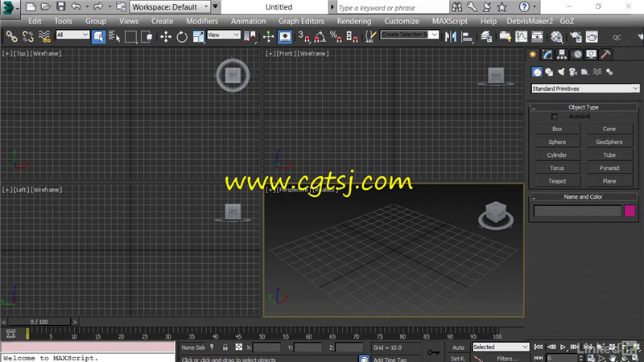Click the object color swatch

pyautogui.click(x=630, y=211)
